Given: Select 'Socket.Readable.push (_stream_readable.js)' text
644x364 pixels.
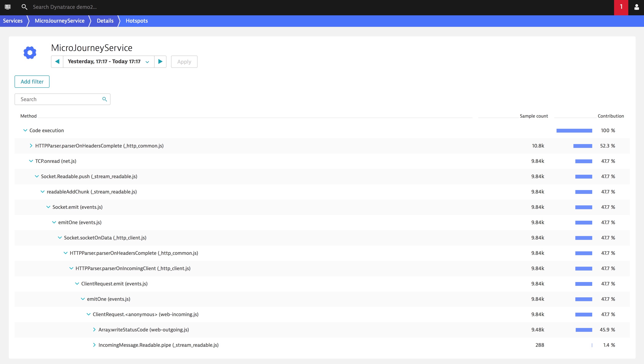Looking at the screenshot, I should 89,176.
